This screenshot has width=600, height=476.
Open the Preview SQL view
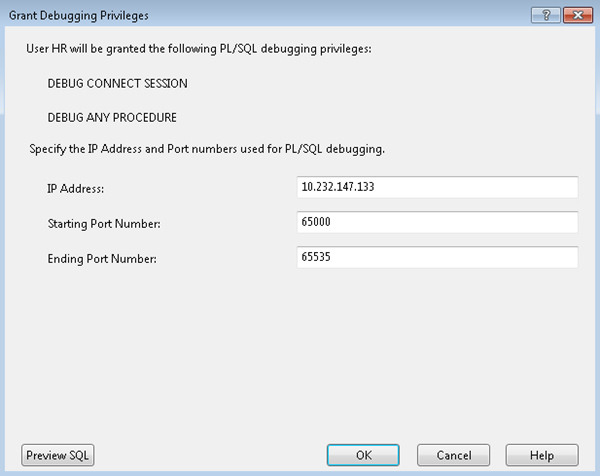tap(58, 455)
